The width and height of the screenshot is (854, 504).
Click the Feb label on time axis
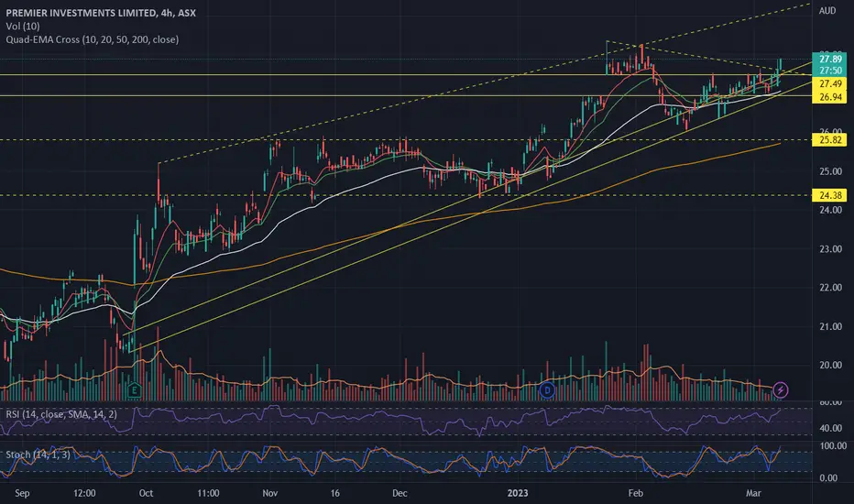(x=635, y=493)
